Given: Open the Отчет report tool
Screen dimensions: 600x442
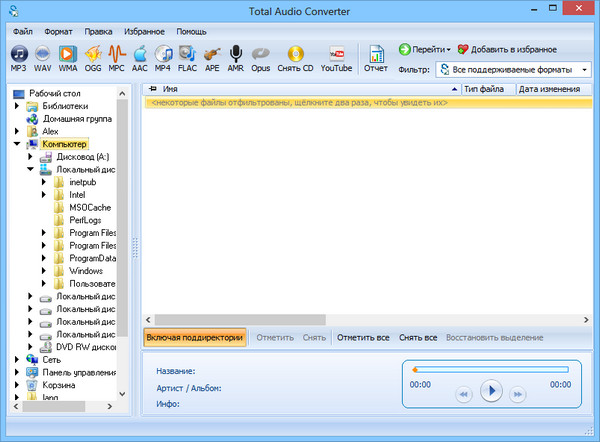Looking at the screenshot, I should [x=376, y=58].
